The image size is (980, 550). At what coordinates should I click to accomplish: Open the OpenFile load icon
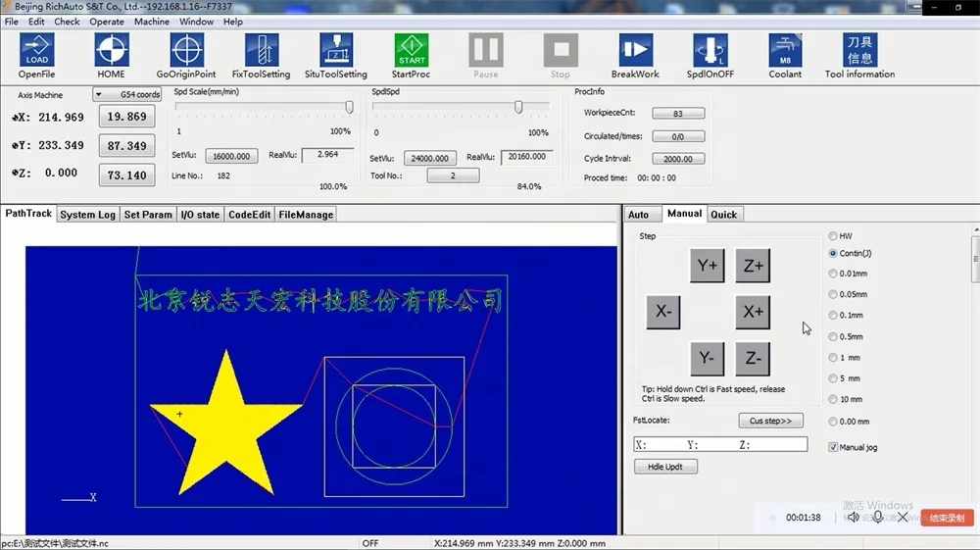(36, 50)
